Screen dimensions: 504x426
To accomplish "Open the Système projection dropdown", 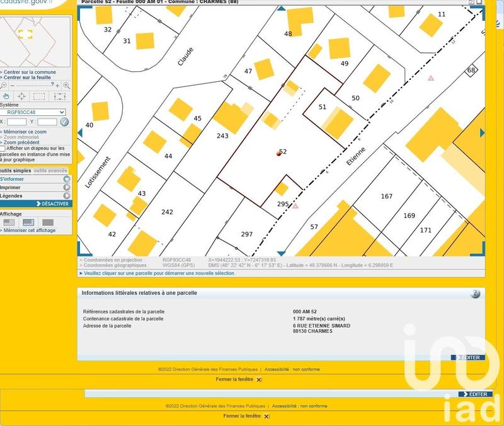I will 33,112.
